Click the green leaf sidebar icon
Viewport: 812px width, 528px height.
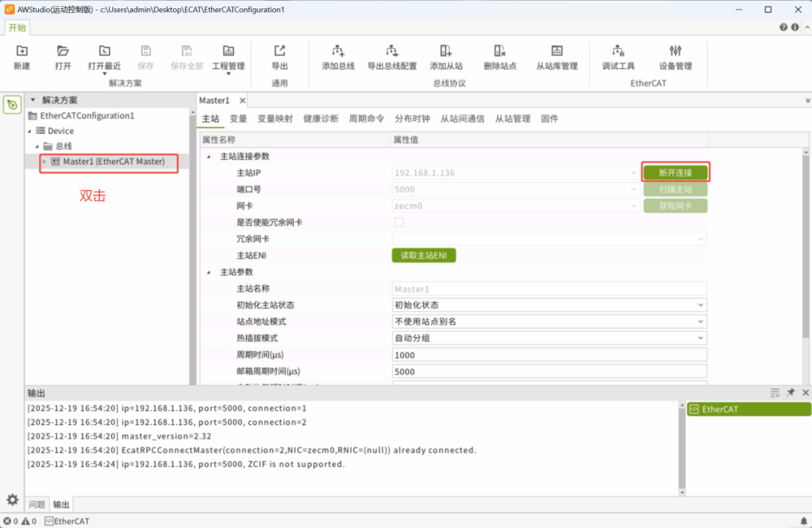click(x=13, y=105)
